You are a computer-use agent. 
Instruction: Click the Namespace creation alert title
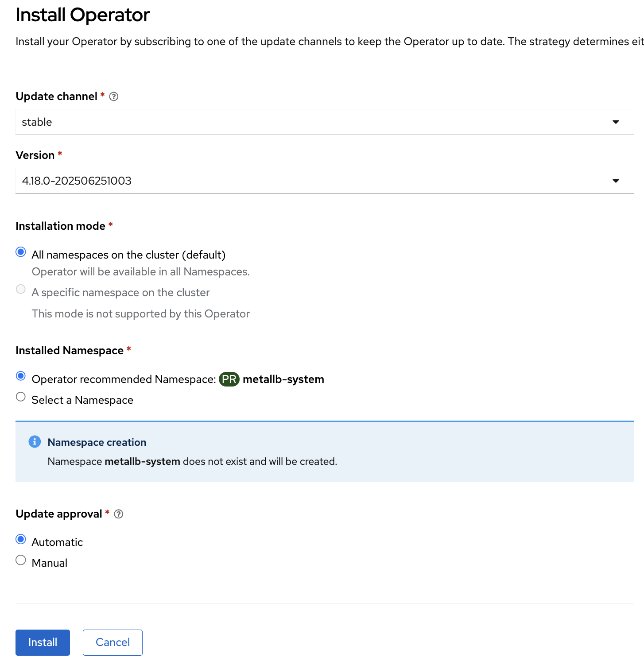pos(97,442)
